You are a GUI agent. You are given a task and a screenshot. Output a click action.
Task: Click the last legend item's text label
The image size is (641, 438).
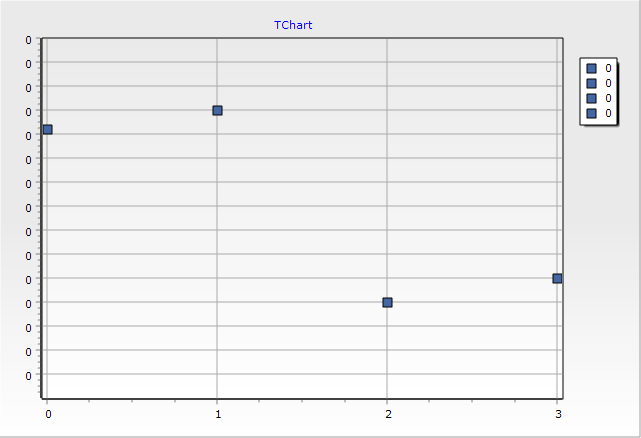point(608,113)
